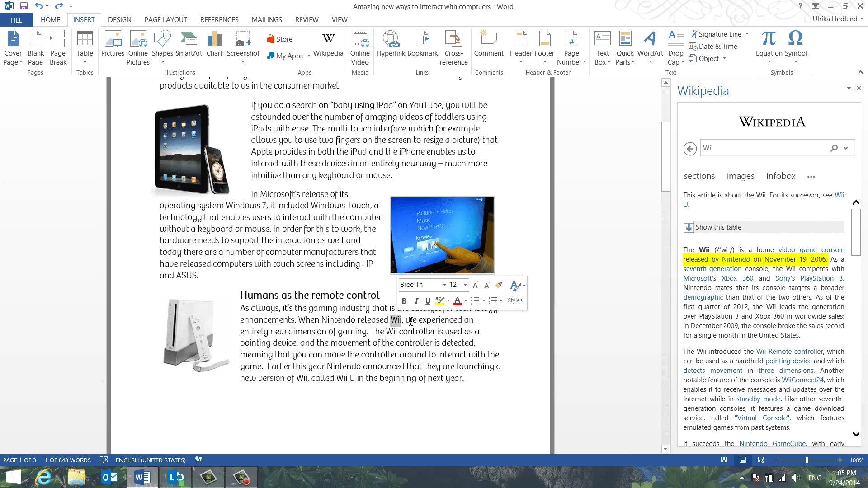This screenshot has height=488, width=868.
Task: Toggle Underline in mini toolbar
Action: coord(428,301)
